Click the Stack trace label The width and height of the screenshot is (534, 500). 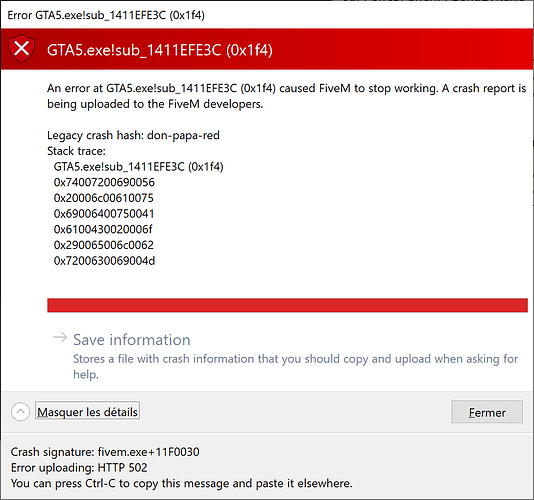coord(76,151)
